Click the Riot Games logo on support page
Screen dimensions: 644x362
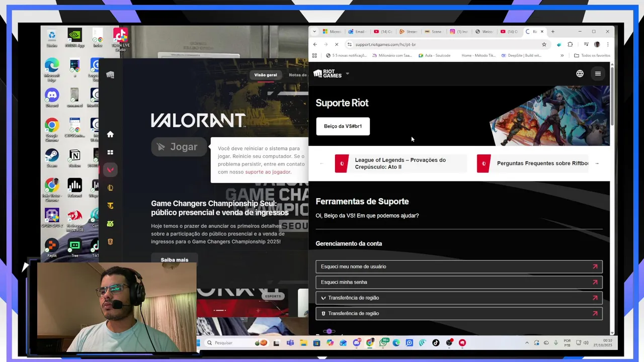coord(328,73)
